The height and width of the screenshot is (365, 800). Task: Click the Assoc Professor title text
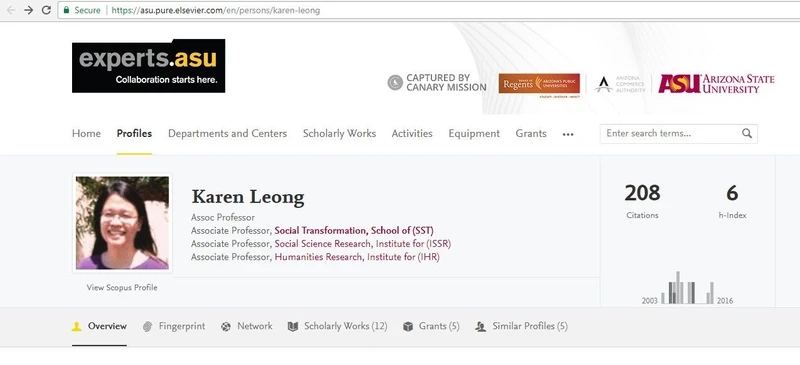[x=223, y=217]
